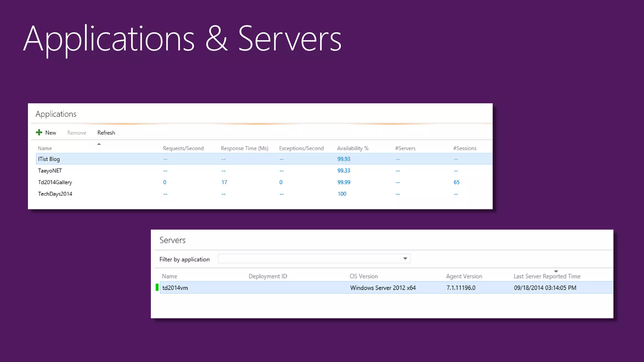Click the Exceptions/Second column header

click(x=301, y=148)
